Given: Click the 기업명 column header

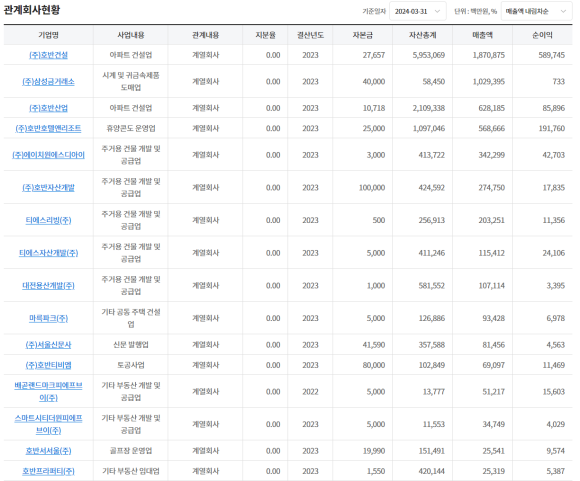Looking at the screenshot, I should tap(48, 35).
